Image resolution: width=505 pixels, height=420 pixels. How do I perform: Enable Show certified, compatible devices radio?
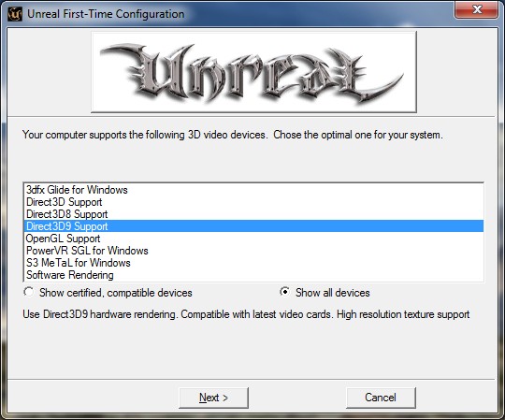coord(29,292)
